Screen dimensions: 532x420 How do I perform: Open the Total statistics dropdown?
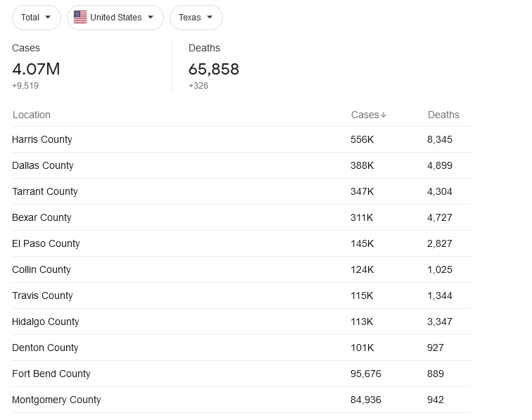tap(37, 18)
